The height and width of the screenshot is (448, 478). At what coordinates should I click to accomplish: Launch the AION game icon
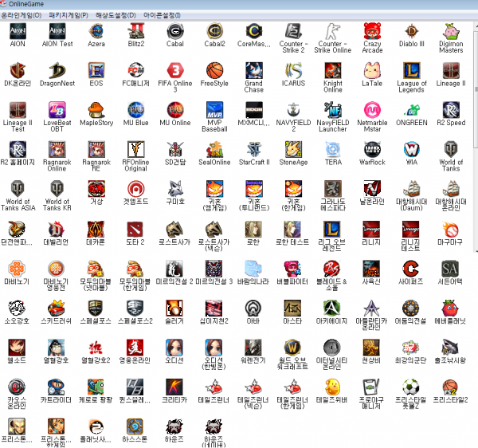18,31
